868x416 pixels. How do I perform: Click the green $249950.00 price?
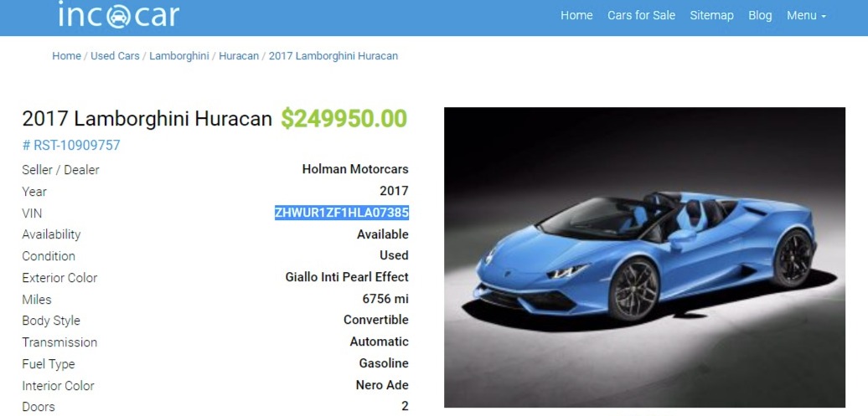click(x=344, y=118)
